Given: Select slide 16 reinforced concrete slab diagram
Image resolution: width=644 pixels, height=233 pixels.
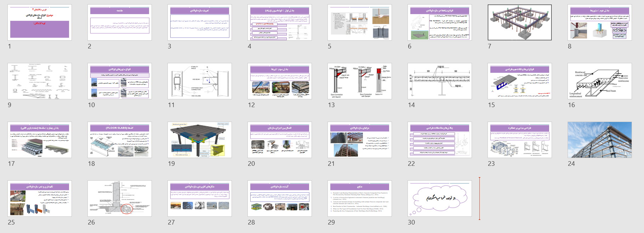Looking at the screenshot, I should click(x=600, y=81).
